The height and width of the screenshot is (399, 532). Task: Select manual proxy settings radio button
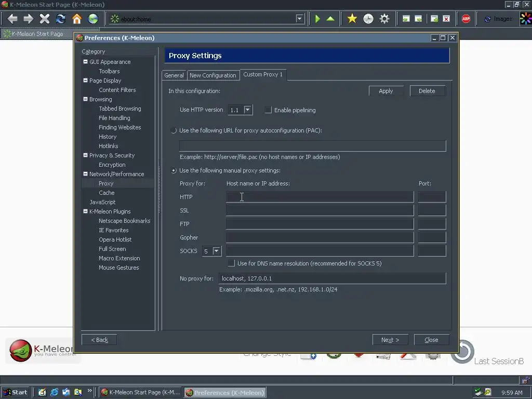pos(174,170)
